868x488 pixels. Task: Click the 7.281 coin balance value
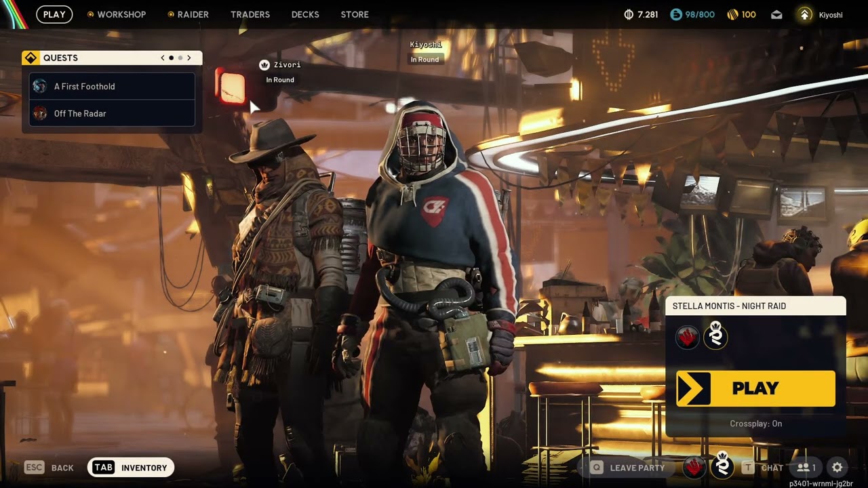pyautogui.click(x=648, y=14)
